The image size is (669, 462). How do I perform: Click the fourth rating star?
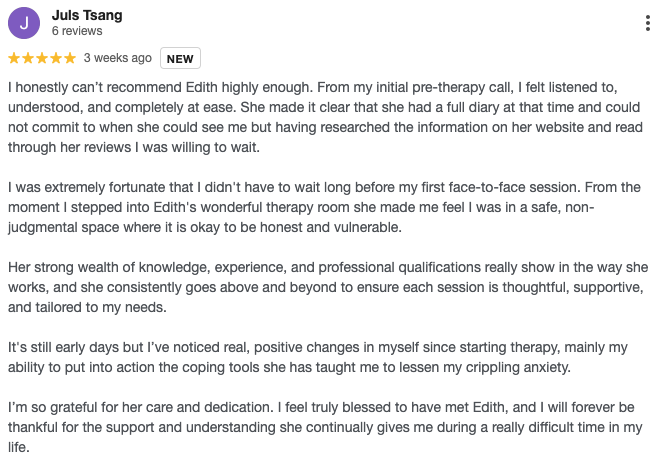pyautogui.click(x=55, y=58)
